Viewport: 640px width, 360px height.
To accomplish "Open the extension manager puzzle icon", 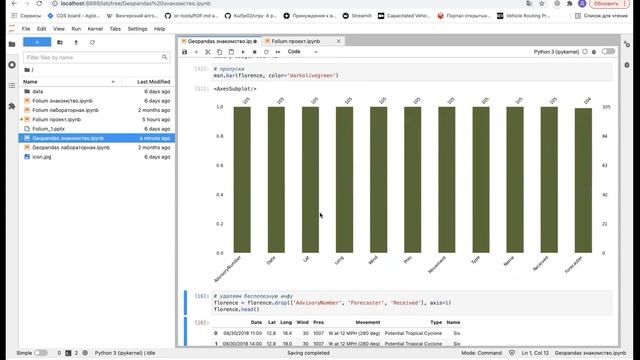I will tap(12, 106).
